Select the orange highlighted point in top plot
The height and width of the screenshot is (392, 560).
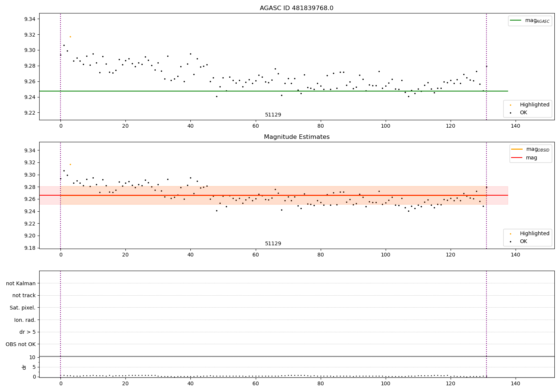(x=70, y=37)
